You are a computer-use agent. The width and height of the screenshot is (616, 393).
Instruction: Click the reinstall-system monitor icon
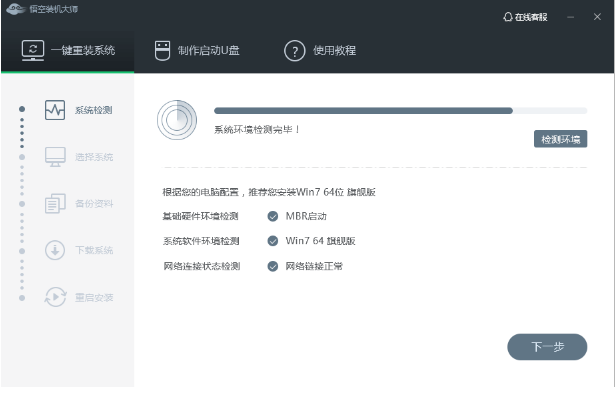click(x=33, y=51)
